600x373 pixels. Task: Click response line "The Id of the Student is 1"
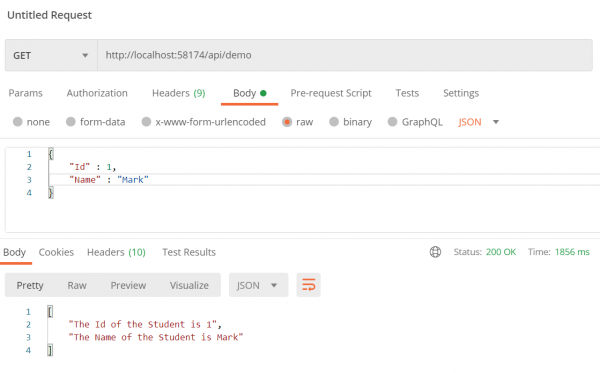click(145, 324)
